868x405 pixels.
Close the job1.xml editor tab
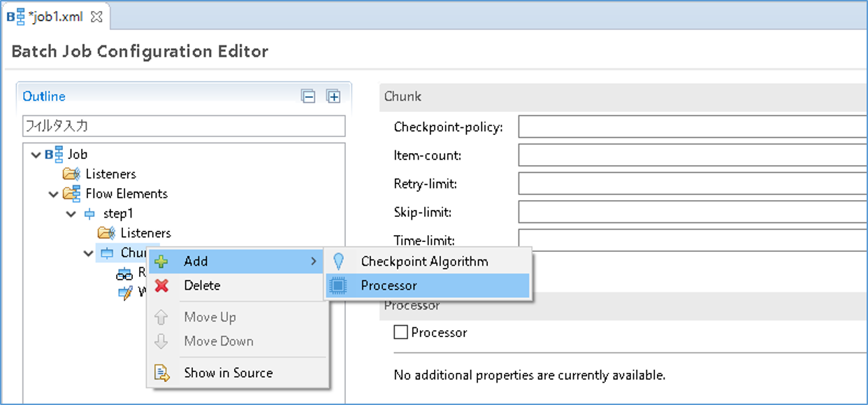(x=97, y=17)
